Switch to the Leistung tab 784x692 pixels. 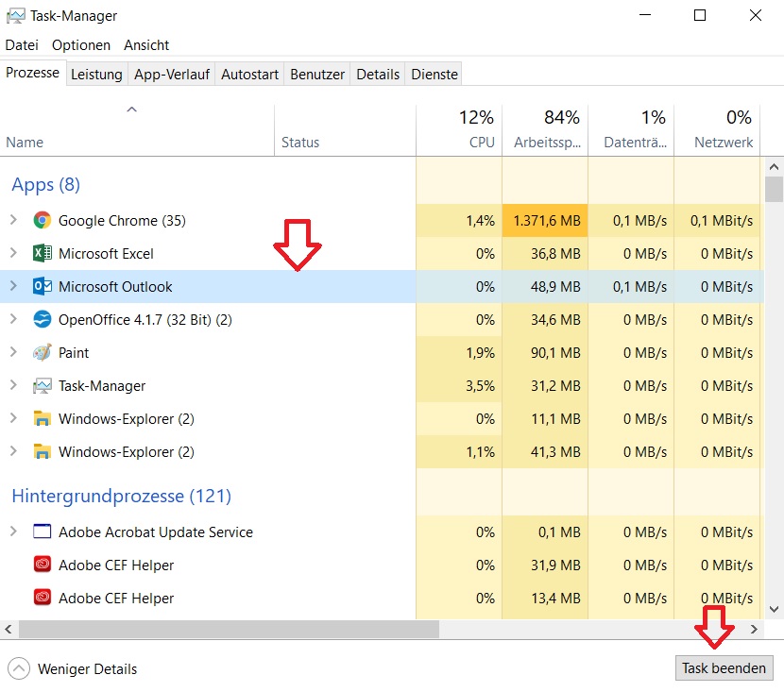96,74
